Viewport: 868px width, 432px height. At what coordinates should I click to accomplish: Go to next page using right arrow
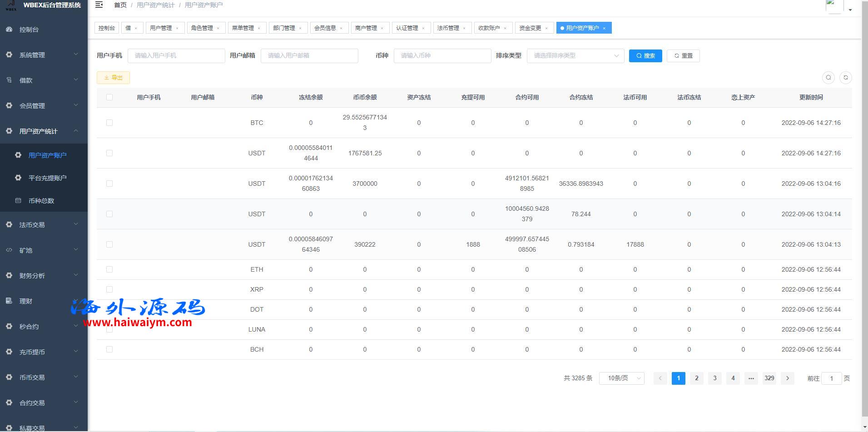787,378
